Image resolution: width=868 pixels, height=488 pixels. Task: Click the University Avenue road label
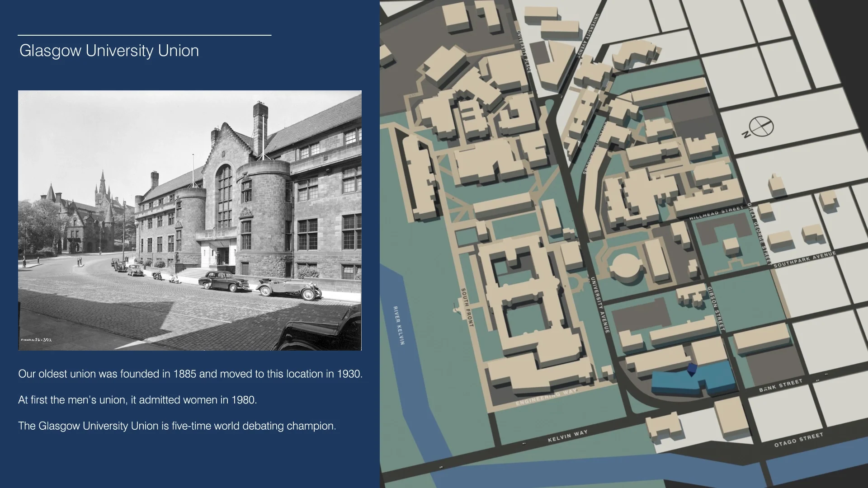point(600,305)
